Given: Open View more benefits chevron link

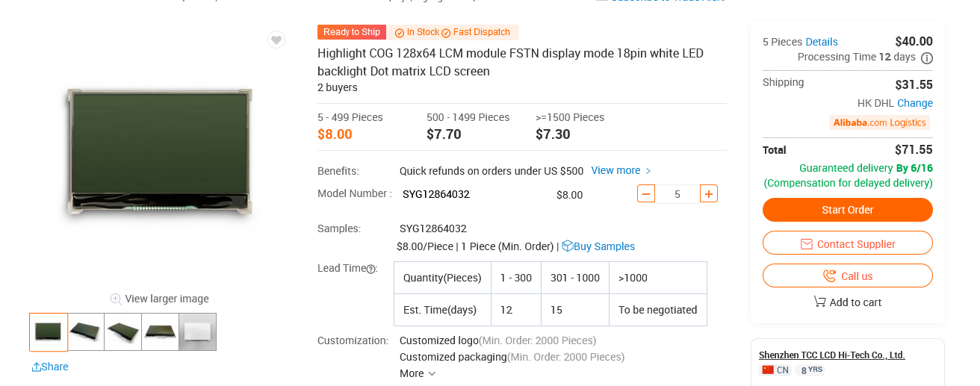Looking at the screenshot, I should 621,170.
